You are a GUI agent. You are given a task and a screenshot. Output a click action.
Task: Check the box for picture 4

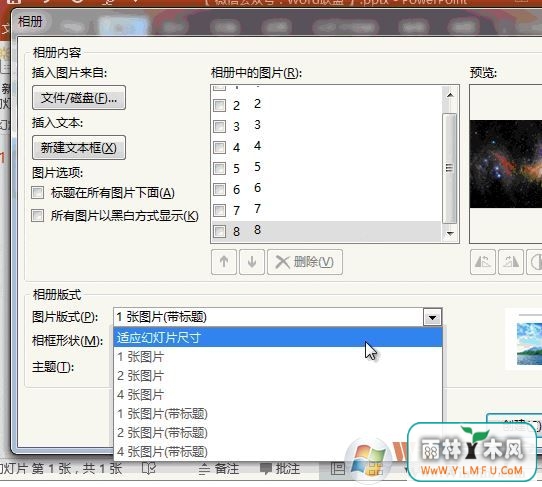tap(219, 147)
